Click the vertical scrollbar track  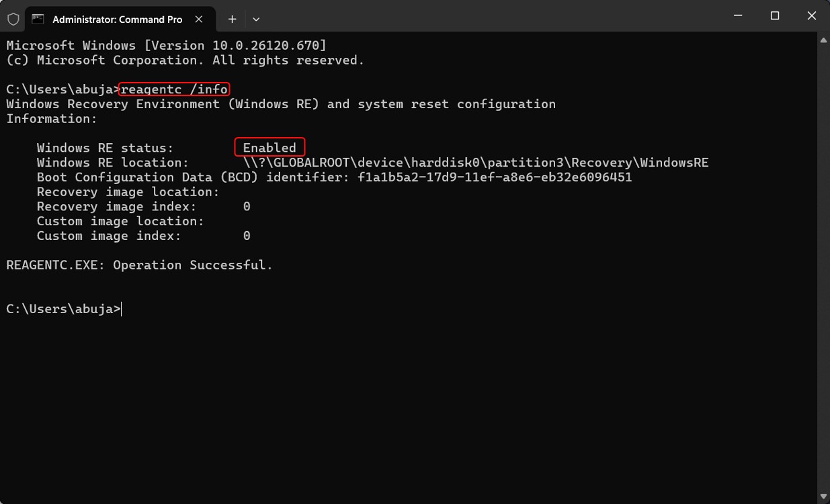click(x=823, y=269)
